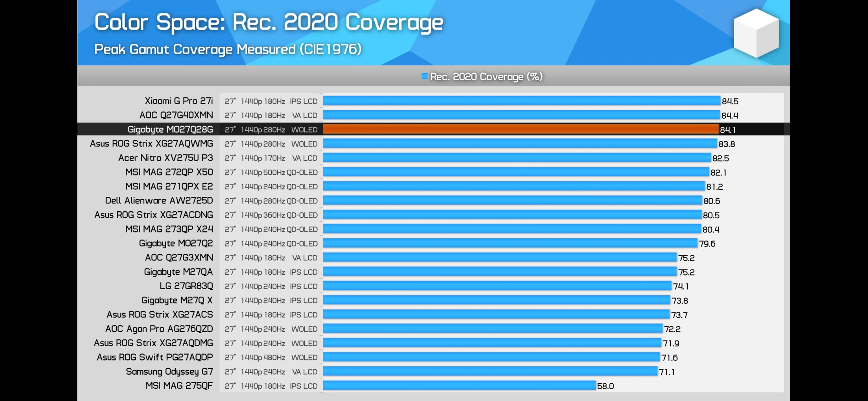Click the 'MSI MAG 272QP X50' label
This screenshot has height=401, width=868.
click(x=169, y=172)
